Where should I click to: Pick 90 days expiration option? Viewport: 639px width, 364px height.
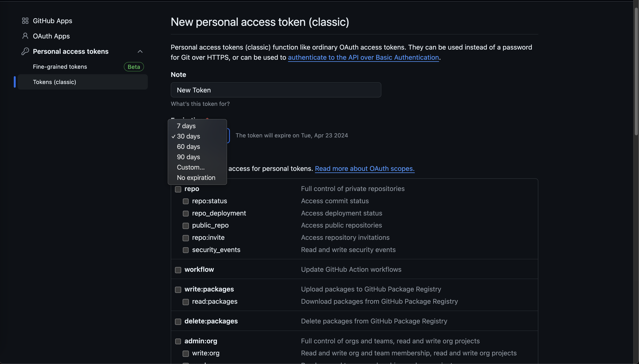pos(189,157)
